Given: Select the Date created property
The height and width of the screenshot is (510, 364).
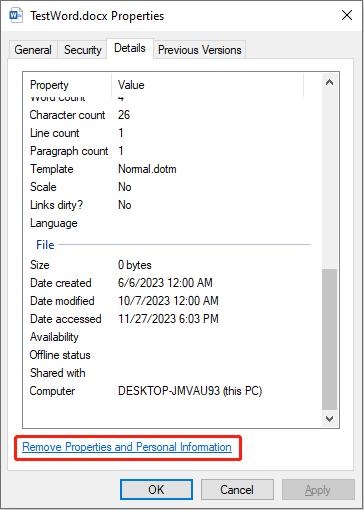Looking at the screenshot, I should tap(61, 283).
